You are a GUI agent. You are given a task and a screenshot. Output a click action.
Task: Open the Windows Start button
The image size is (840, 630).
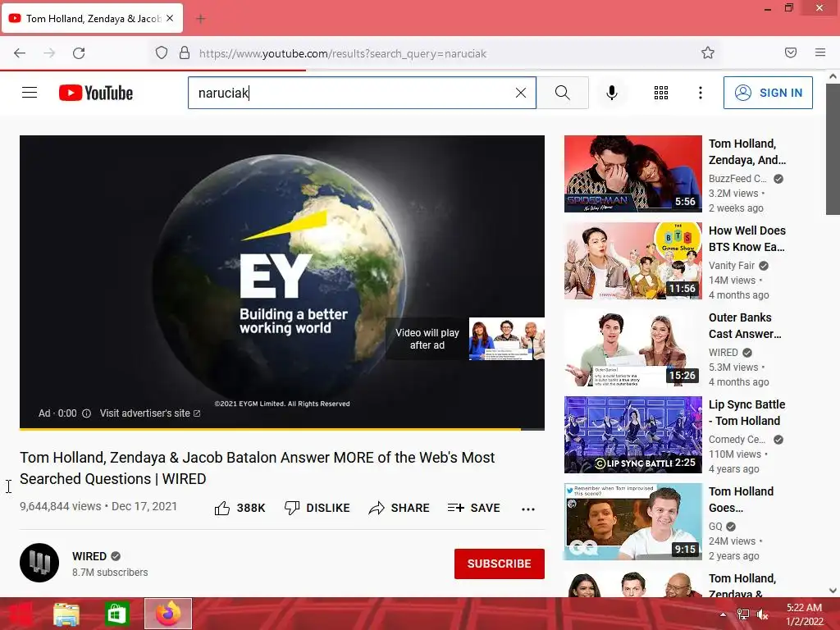click(x=20, y=614)
